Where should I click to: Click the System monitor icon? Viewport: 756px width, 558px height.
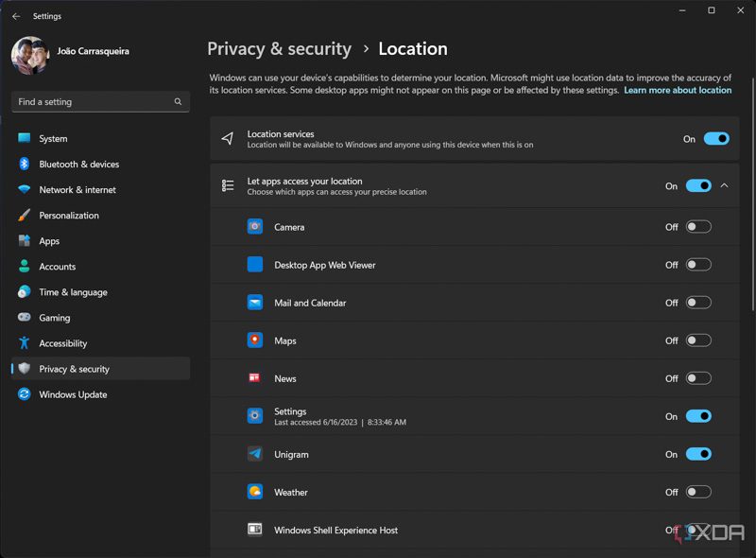(25, 138)
